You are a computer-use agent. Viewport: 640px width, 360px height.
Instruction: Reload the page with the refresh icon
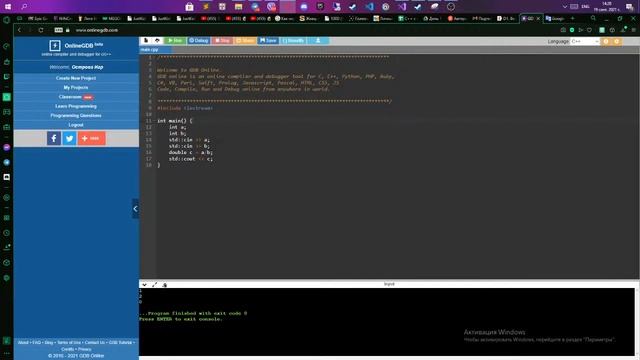(x=41, y=30)
